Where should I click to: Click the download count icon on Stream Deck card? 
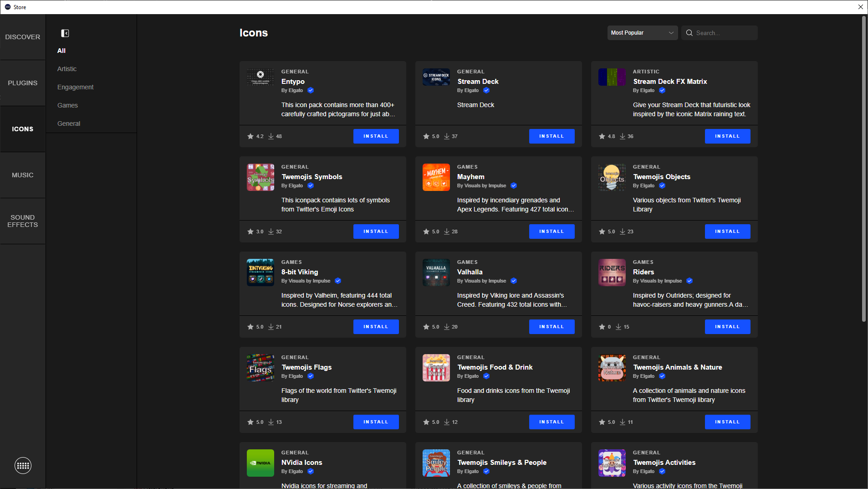pos(447,136)
